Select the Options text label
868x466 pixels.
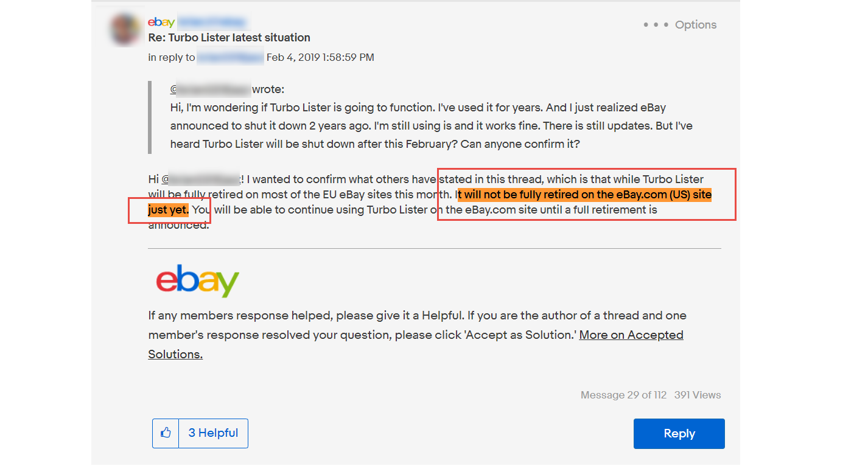tap(696, 25)
